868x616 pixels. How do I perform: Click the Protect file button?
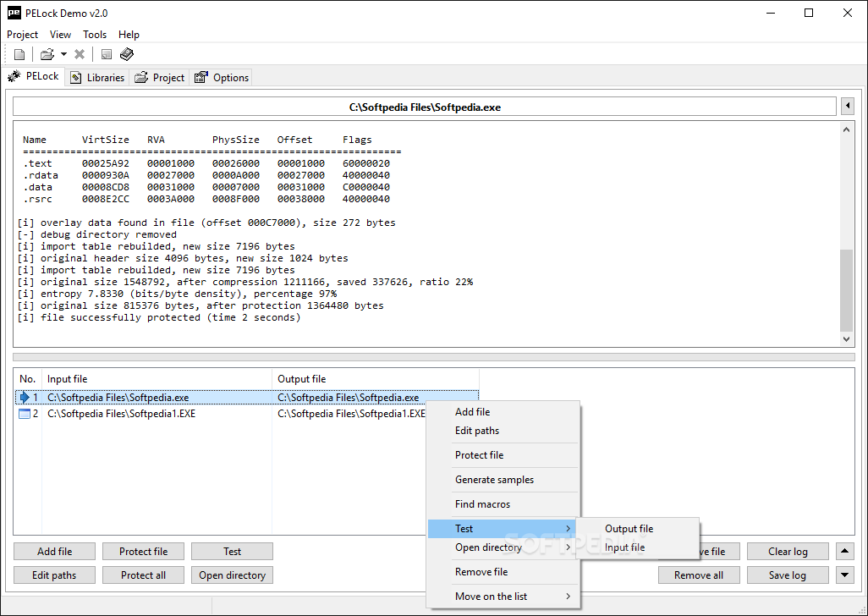[143, 551]
